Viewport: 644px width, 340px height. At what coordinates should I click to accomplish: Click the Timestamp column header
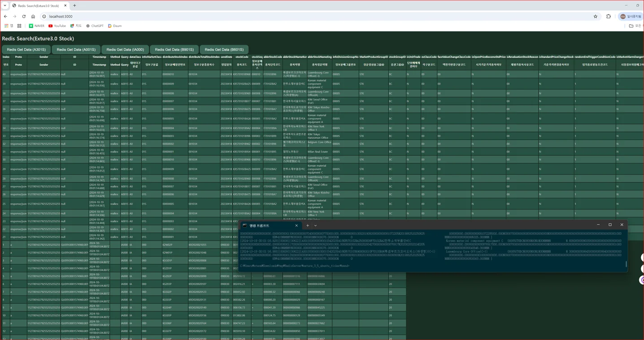[x=100, y=57]
